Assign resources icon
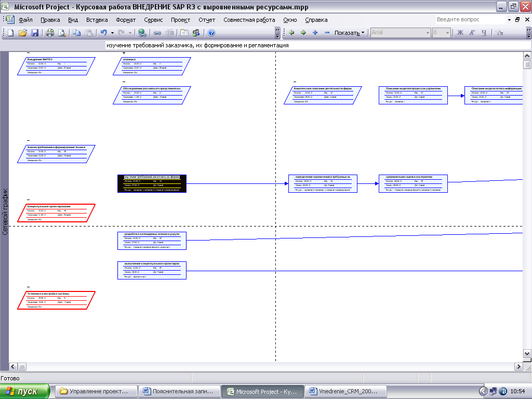Image resolution: width=532 pixels, height=399 pixels. [196, 33]
